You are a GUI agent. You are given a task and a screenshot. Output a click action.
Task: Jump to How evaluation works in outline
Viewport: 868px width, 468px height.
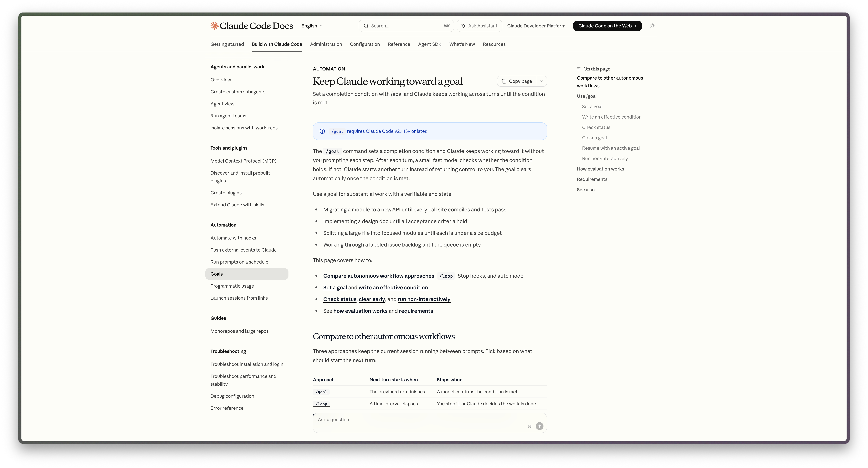600,169
